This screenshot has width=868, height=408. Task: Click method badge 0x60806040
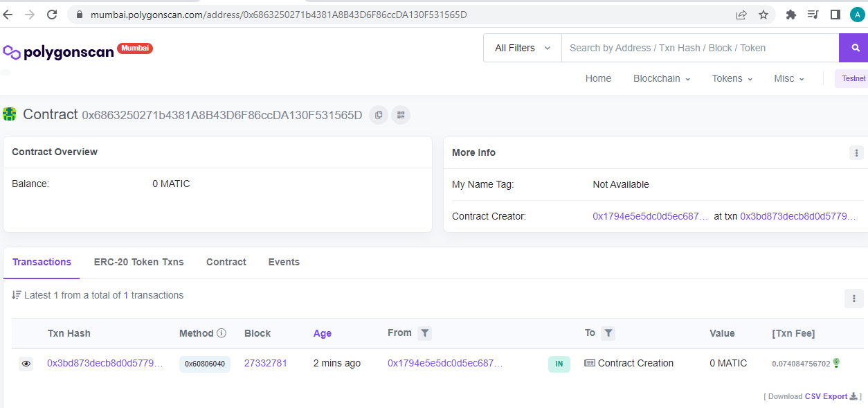(x=205, y=364)
